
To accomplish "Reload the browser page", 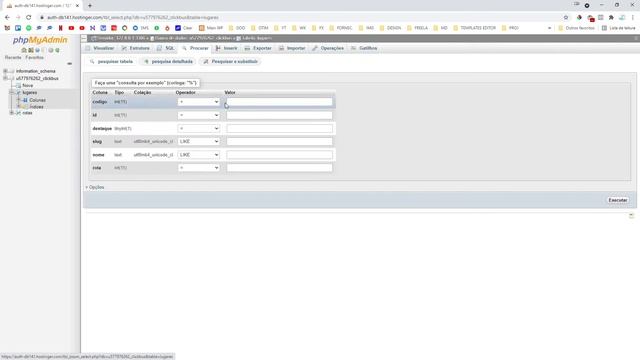I will [29, 18].
